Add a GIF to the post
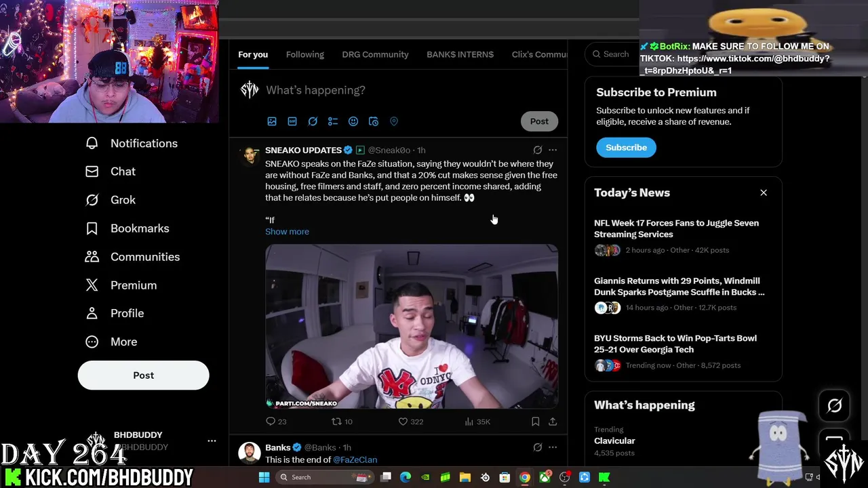Image resolution: width=868 pixels, height=488 pixels. (x=292, y=121)
